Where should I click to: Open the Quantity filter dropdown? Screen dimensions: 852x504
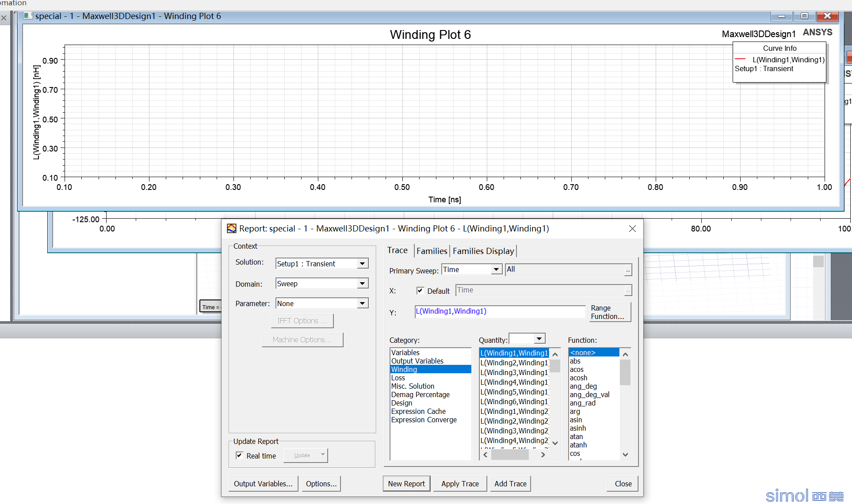click(539, 339)
